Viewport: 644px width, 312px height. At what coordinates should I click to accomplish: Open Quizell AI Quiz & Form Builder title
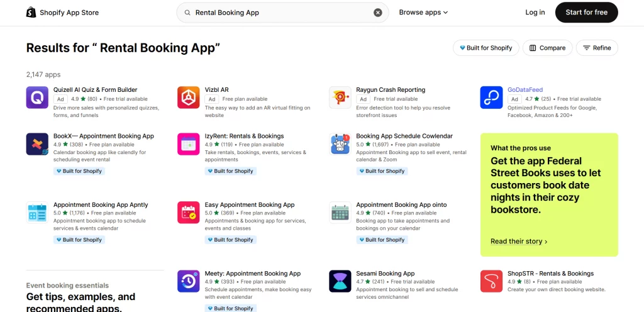[96, 90]
